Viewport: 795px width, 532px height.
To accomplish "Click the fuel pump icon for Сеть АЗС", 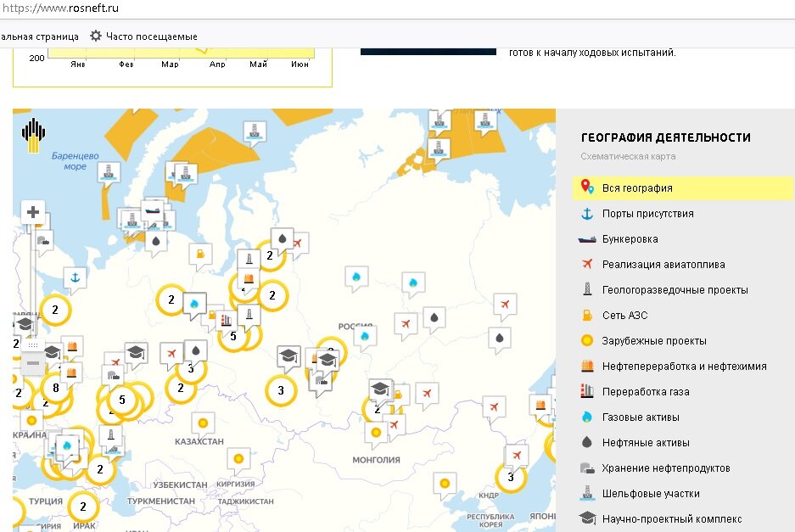I will point(586,315).
